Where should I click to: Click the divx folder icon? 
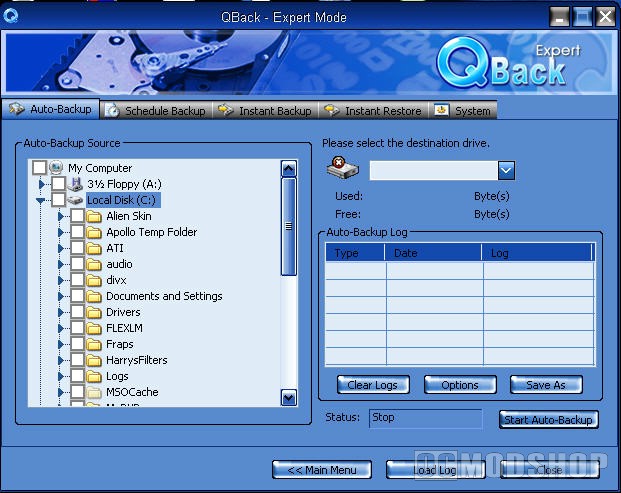point(94,280)
